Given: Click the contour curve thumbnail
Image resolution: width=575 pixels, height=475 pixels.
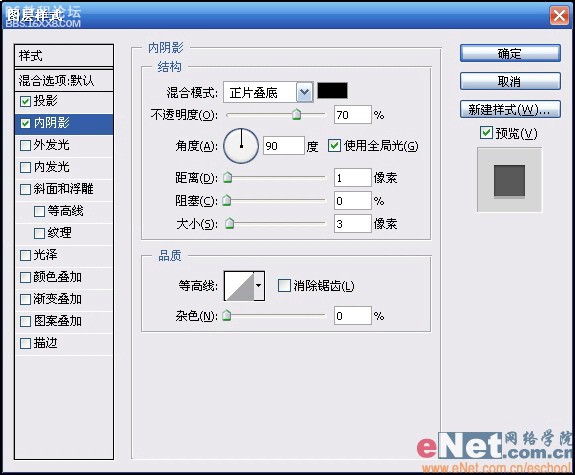Looking at the screenshot, I should click(239, 286).
